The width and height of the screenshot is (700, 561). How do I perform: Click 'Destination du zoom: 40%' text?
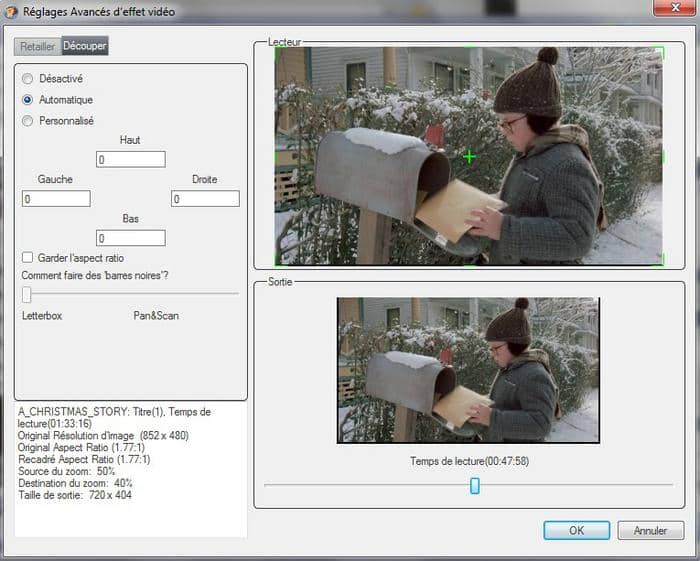click(x=75, y=483)
